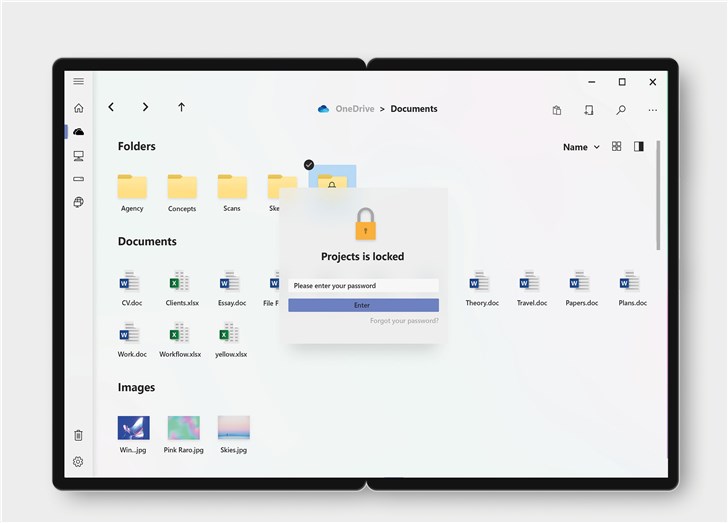728x523 pixels.
Task: Select the Concepts folder
Action: coord(182,192)
